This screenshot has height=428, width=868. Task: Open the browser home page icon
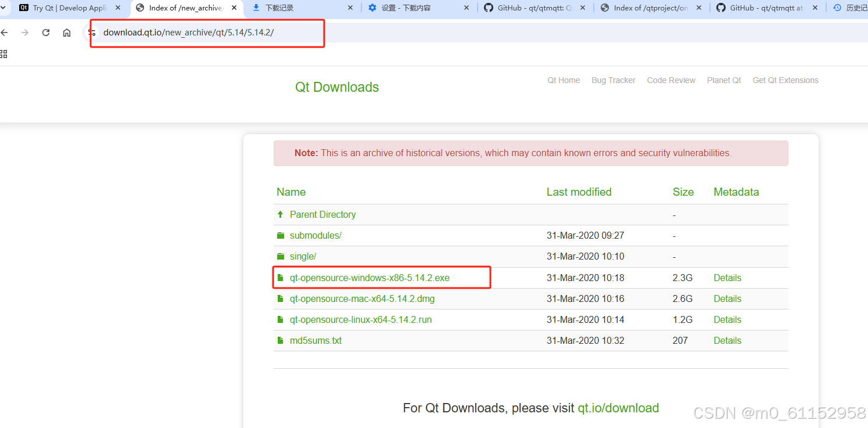tap(66, 33)
